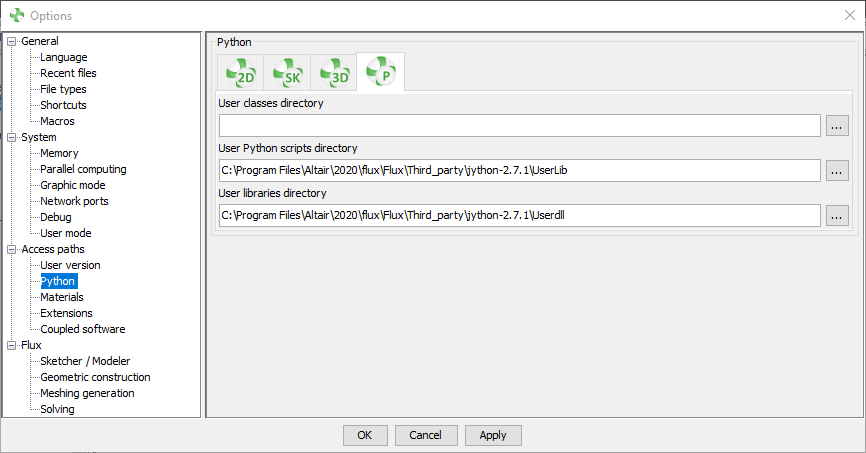866x453 pixels.
Task: Click the User libraries directory field
Action: point(519,215)
